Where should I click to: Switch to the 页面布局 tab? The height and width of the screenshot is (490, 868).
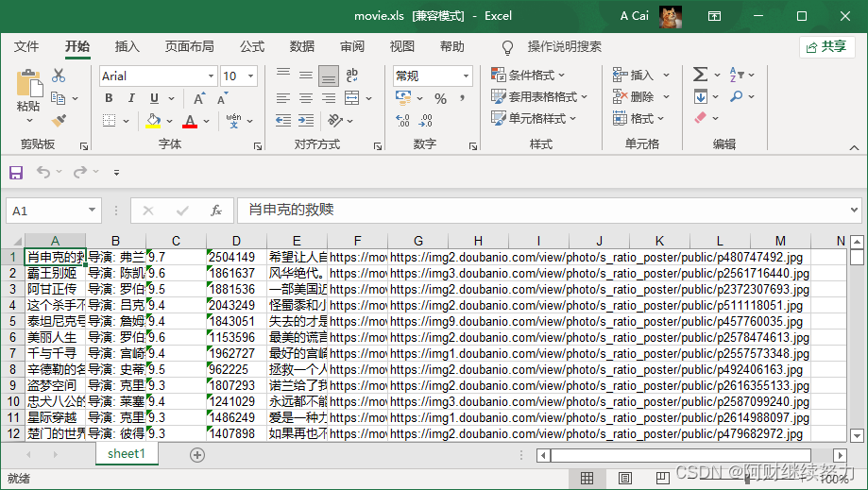(x=189, y=46)
